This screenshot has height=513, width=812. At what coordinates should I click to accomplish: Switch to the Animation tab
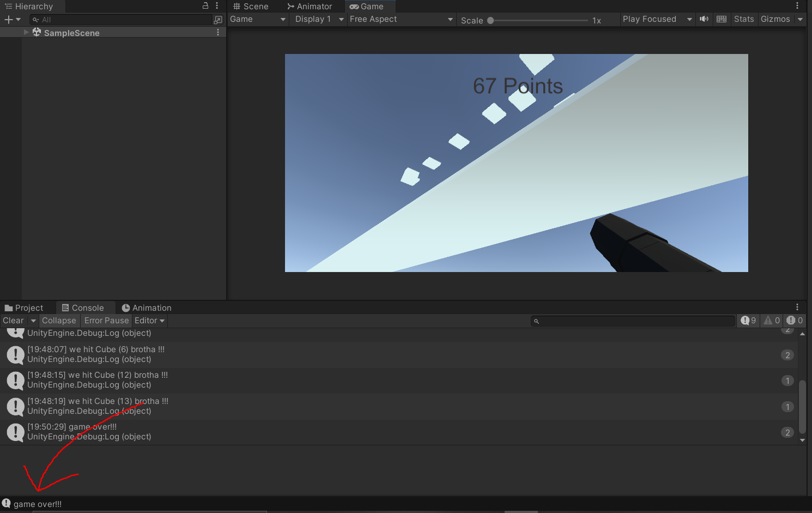(146, 307)
